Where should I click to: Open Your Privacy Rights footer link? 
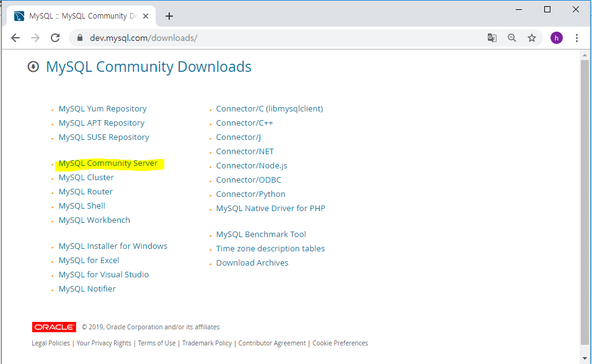pos(104,343)
